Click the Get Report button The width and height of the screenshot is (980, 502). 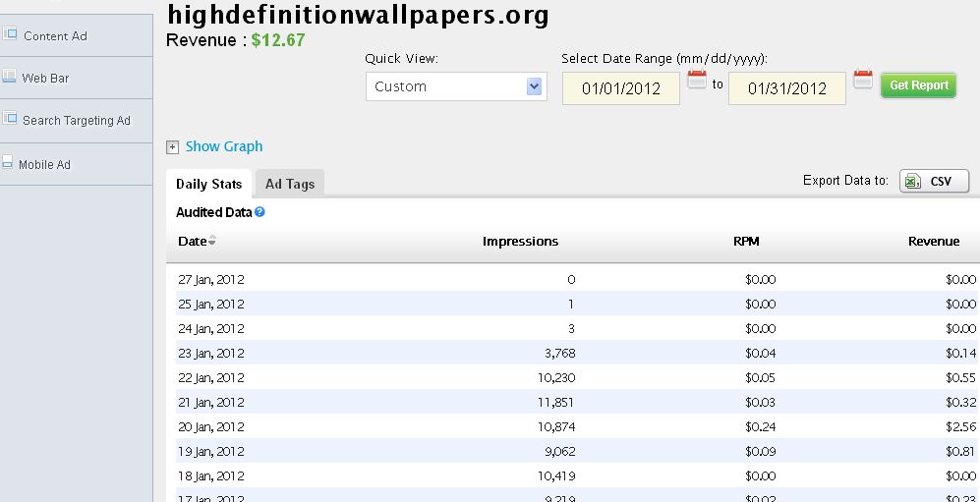pyautogui.click(x=919, y=85)
